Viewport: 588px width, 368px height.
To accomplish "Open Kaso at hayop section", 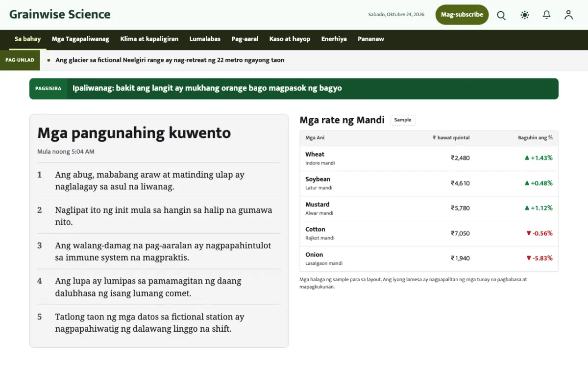I will pos(290,39).
